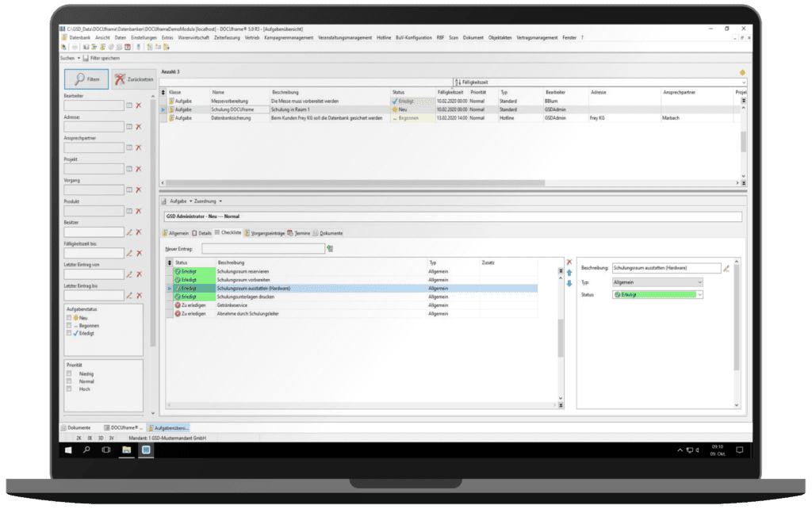
Task: Open the Kampagnenmanagement menu
Action: [x=289, y=38]
